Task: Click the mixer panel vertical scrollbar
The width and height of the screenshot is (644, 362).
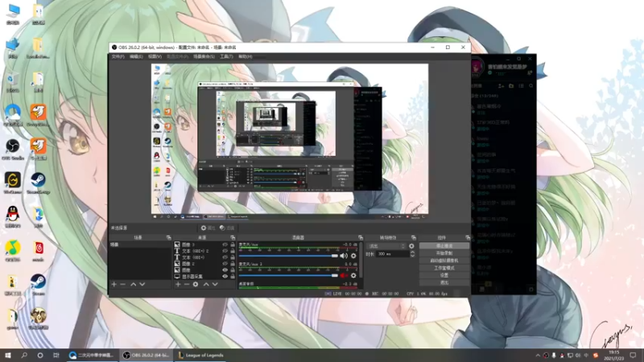Action: point(361,259)
